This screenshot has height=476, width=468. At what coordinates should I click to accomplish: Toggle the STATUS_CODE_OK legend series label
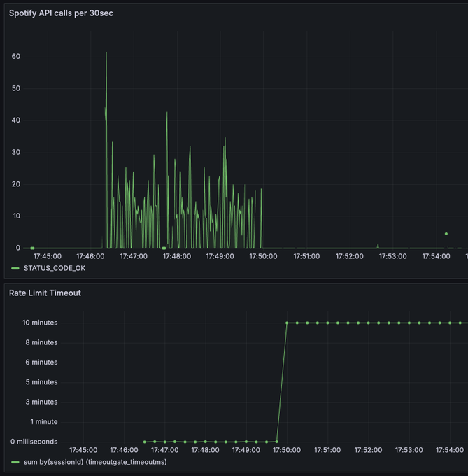pos(55,268)
